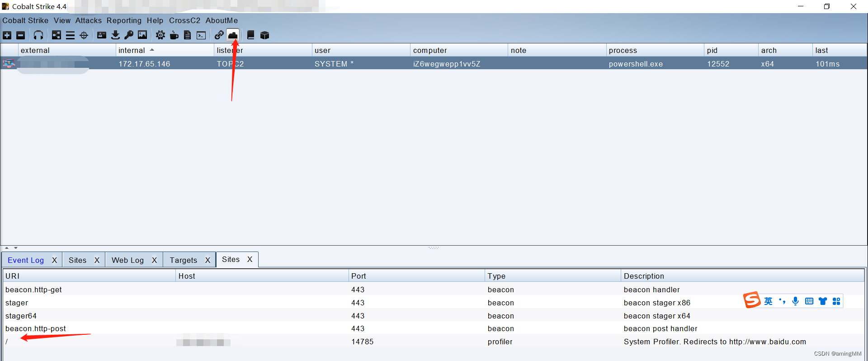This screenshot has width=868, height=361.
Task: Collapse the top pane with the split arrow
Action: tap(6, 248)
